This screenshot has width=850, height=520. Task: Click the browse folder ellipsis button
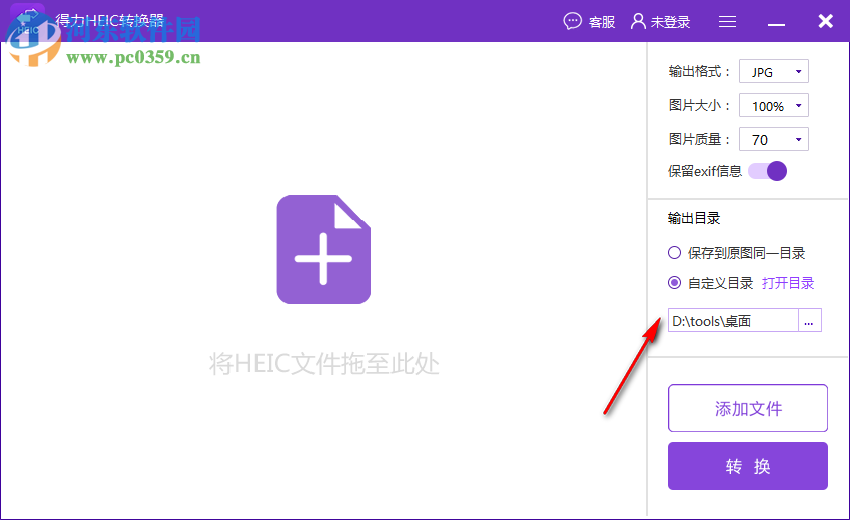[x=809, y=320]
